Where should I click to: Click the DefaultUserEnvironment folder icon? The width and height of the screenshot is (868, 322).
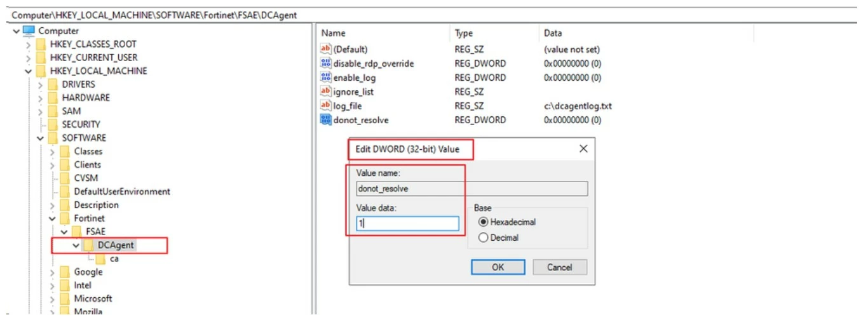(65, 191)
